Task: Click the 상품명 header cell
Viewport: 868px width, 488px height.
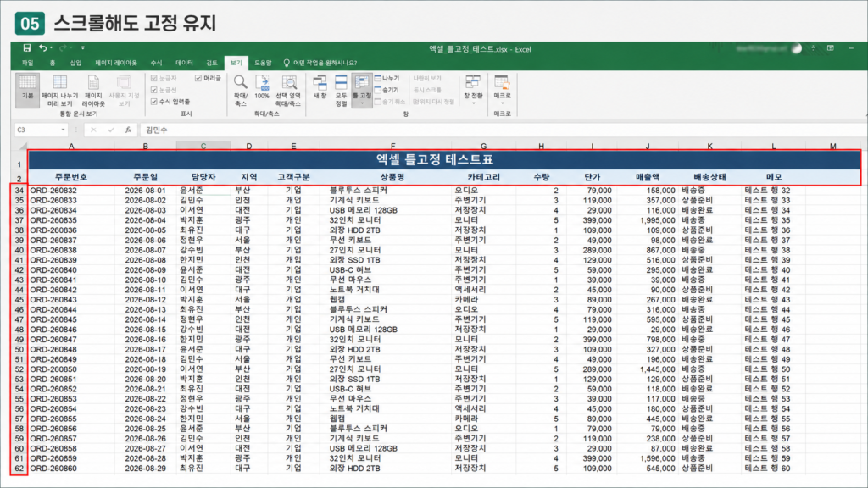Action: click(x=392, y=177)
